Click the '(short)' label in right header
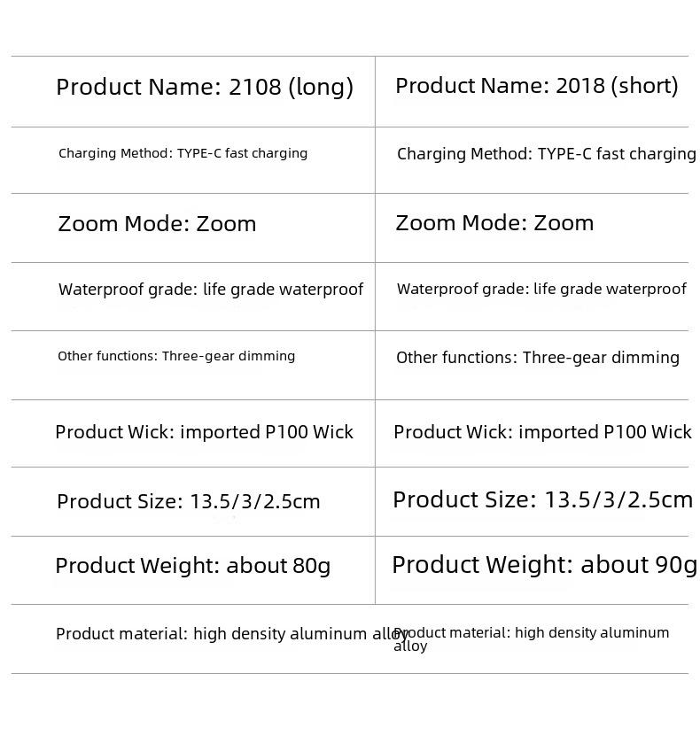This screenshot has height=735, width=700. pos(644,86)
